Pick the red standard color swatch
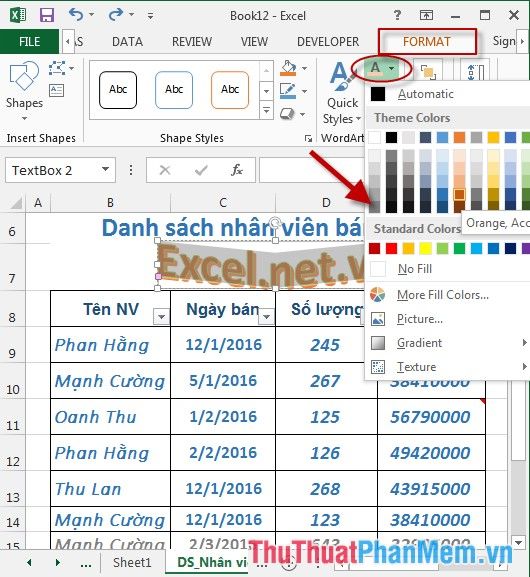 click(x=391, y=249)
